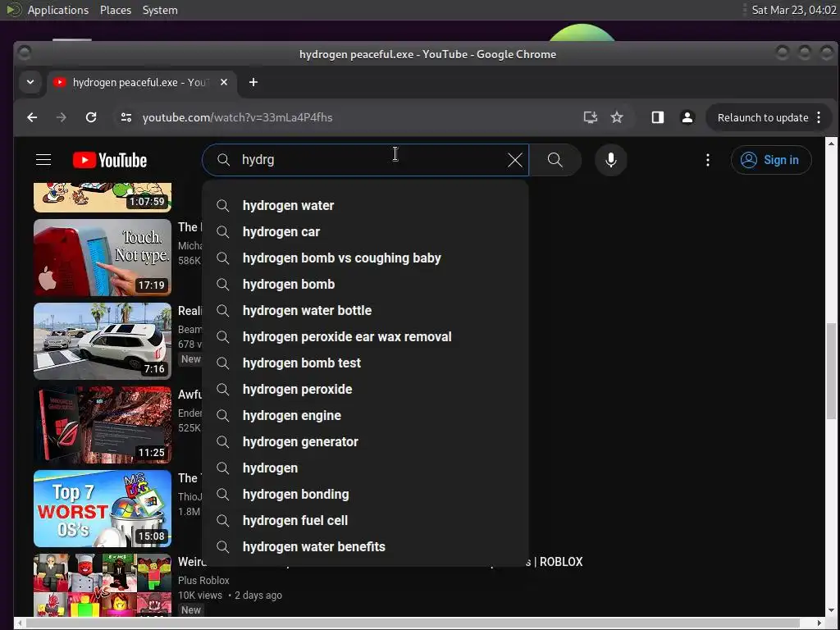Click magnifier icon beside 'hydrogen engine' suggestion
The width and height of the screenshot is (840, 630).
point(223,415)
